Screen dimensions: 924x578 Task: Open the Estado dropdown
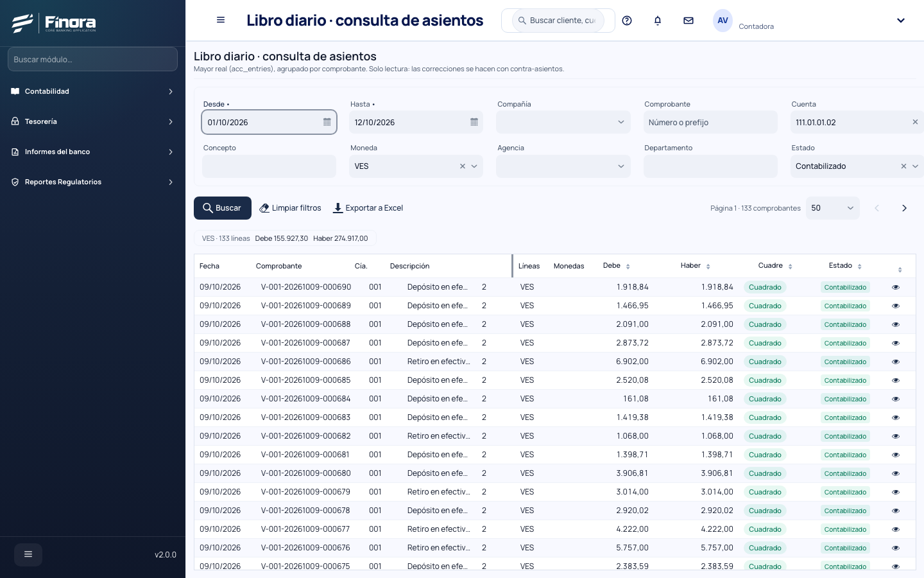click(x=916, y=166)
